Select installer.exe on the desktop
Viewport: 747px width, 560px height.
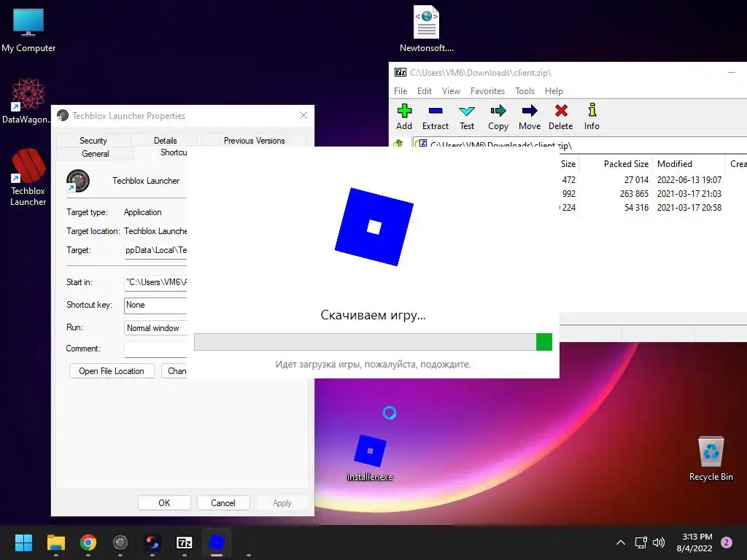coord(370,457)
